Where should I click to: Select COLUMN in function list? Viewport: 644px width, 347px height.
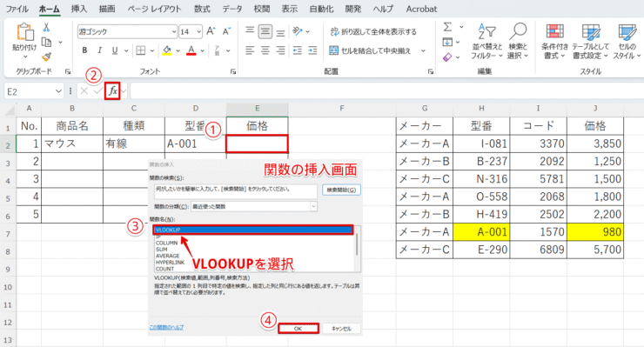point(166,243)
